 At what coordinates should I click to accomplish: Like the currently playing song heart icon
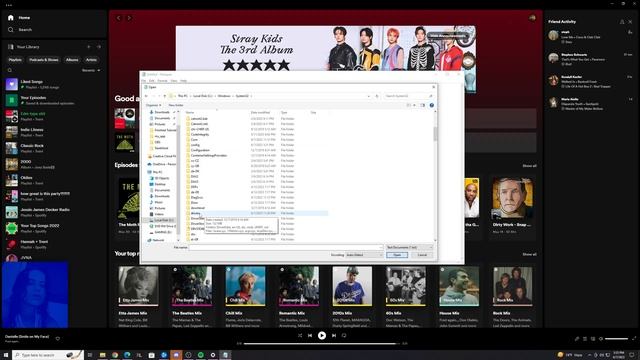click(x=58, y=338)
